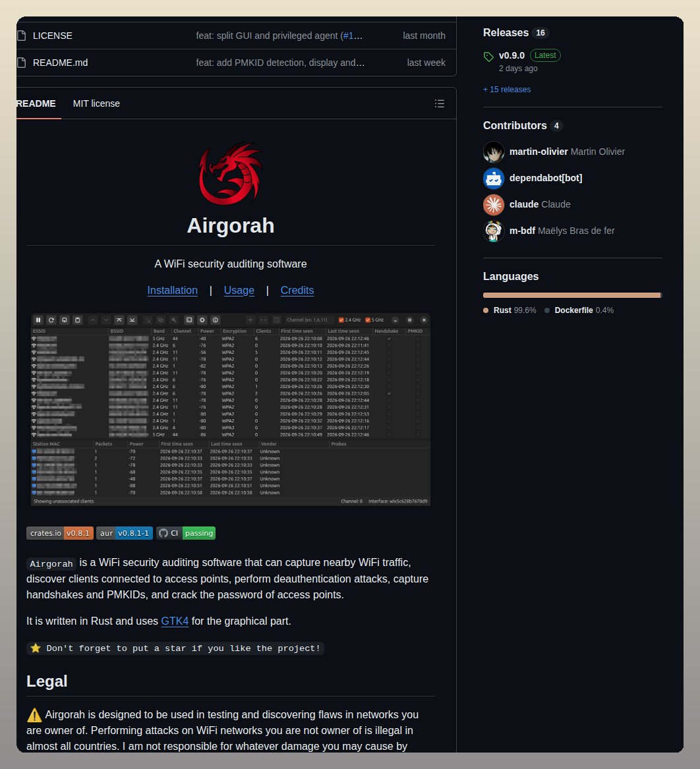This screenshot has height=769, width=700.
Task: Go to the Installation section link
Action: click(x=173, y=291)
